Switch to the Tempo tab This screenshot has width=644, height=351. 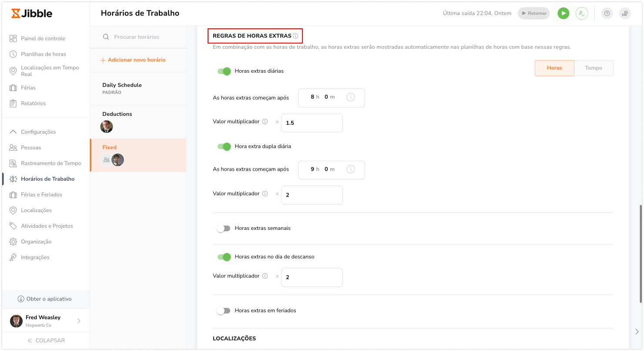click(594, 68)
